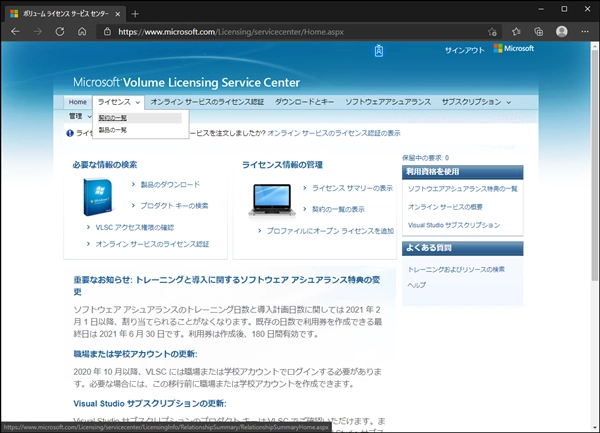Open the collections icon in toolbar
600x433 pixels.
pos(539,32)
